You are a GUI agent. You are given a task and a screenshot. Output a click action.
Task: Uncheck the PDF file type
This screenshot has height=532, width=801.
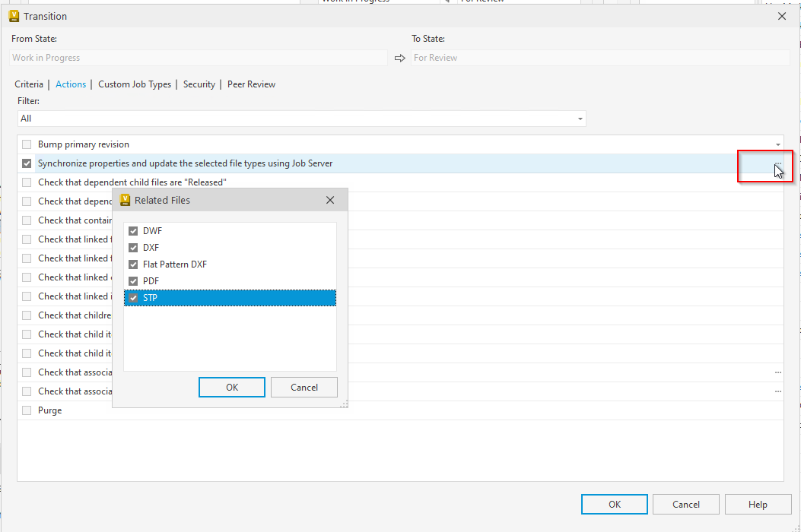pyautogui.click(x=133, y=280)
